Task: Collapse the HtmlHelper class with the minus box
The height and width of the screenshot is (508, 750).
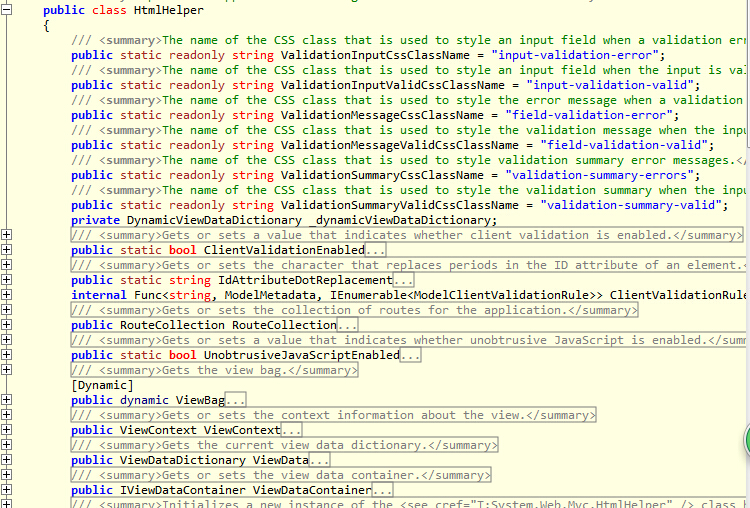Action: pos(6,10)
